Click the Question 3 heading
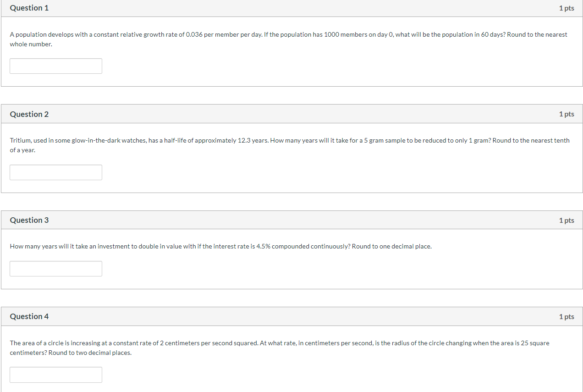The height and width of the screenshot is (392, 583). 29,220
